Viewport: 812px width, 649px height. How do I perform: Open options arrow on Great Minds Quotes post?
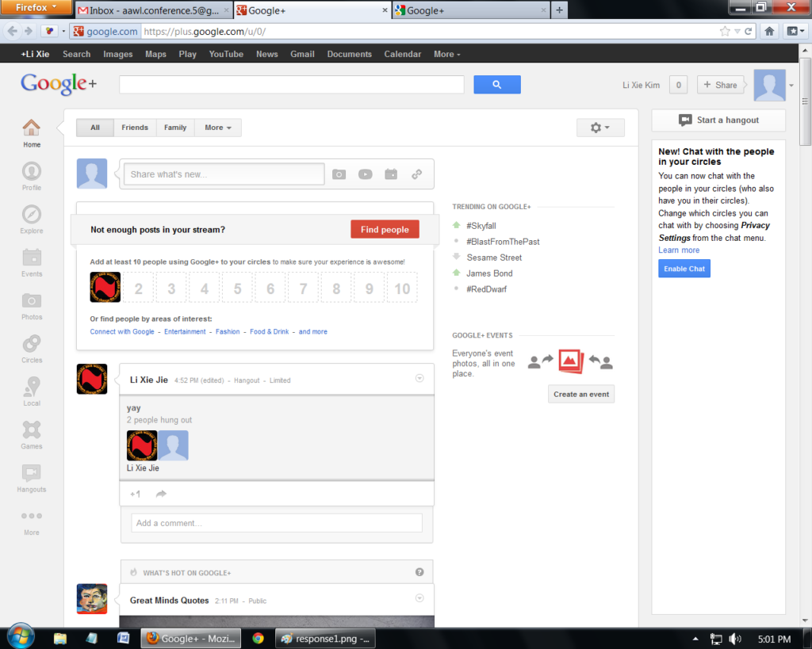[x=419, y=597]
